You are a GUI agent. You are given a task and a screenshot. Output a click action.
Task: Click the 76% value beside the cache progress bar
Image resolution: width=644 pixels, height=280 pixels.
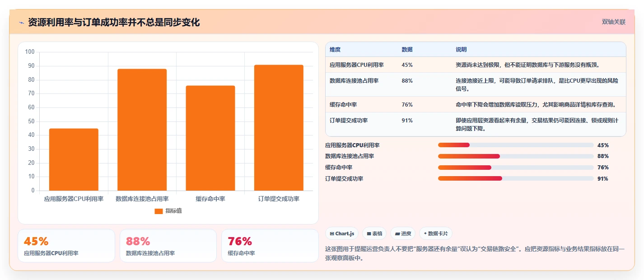[x=603, y=168]
